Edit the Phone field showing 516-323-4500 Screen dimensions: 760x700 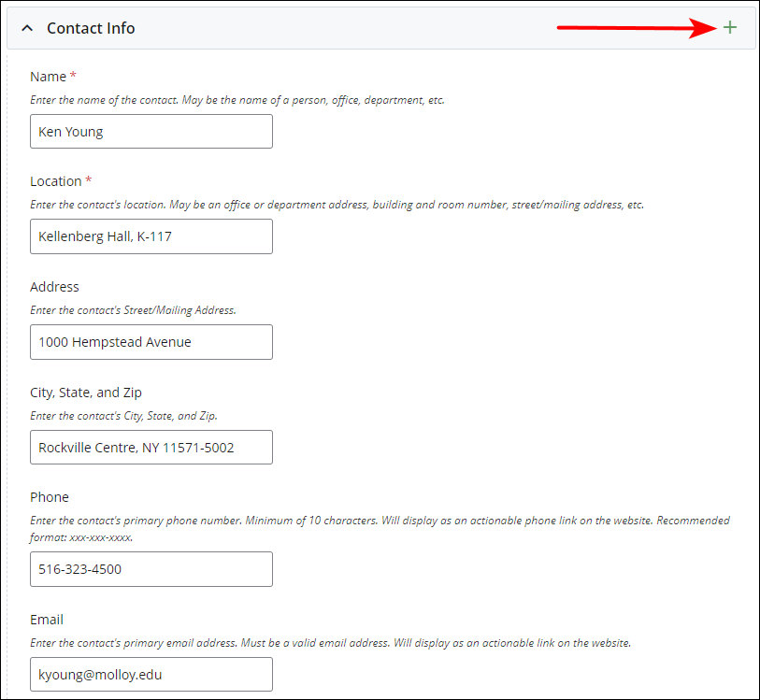pos(151,569)
